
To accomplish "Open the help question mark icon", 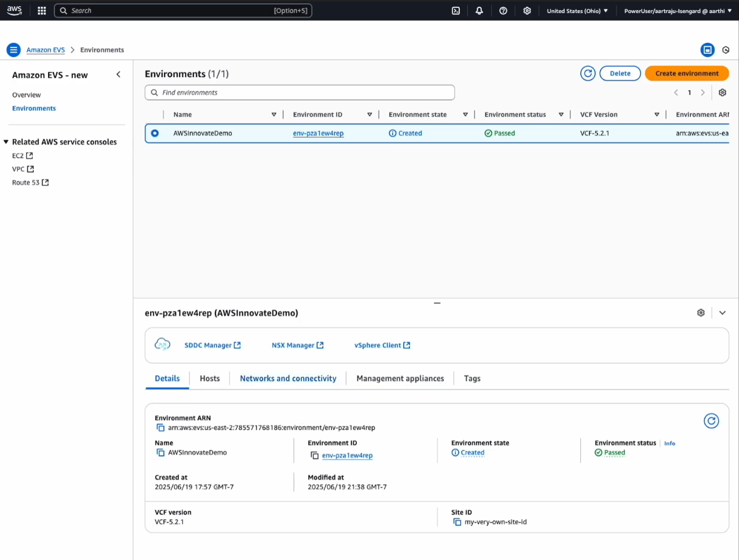I will pos(503,11).
